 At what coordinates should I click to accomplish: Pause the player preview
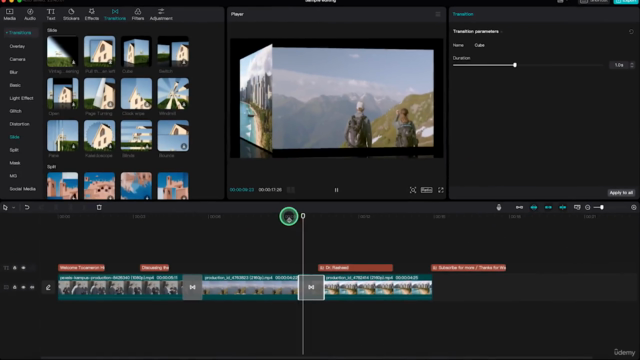336,190
